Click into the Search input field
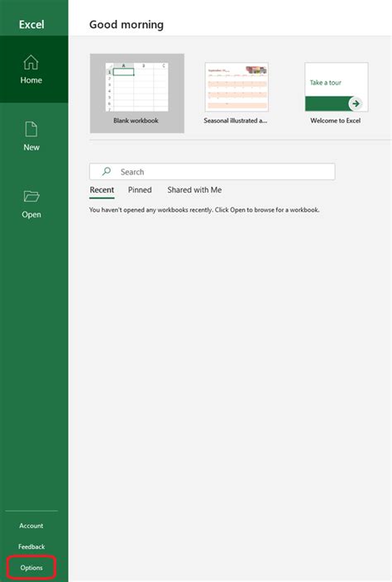The width and height of the screenshot is (392, 582). pos(213,171)
